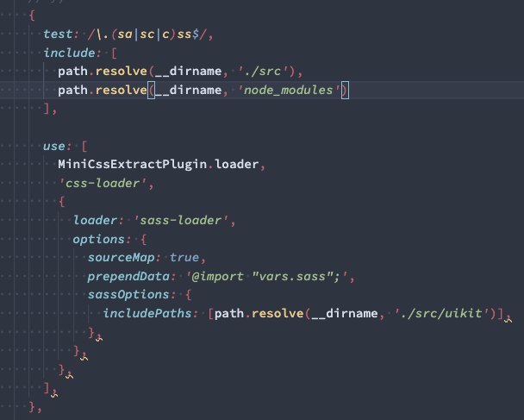Click the highlighted opening parenthesis after resolve
524x420 pixels.
click(151, 90)
